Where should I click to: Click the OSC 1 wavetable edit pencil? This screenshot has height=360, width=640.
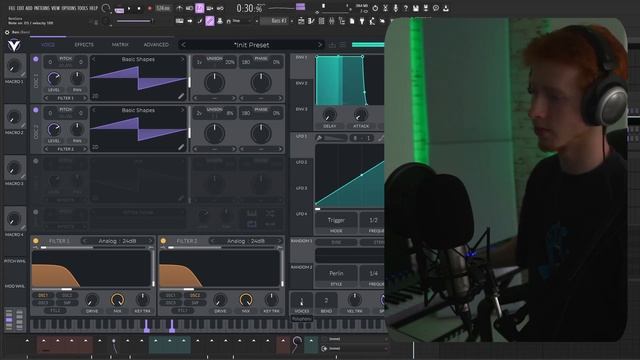(181, 96)
